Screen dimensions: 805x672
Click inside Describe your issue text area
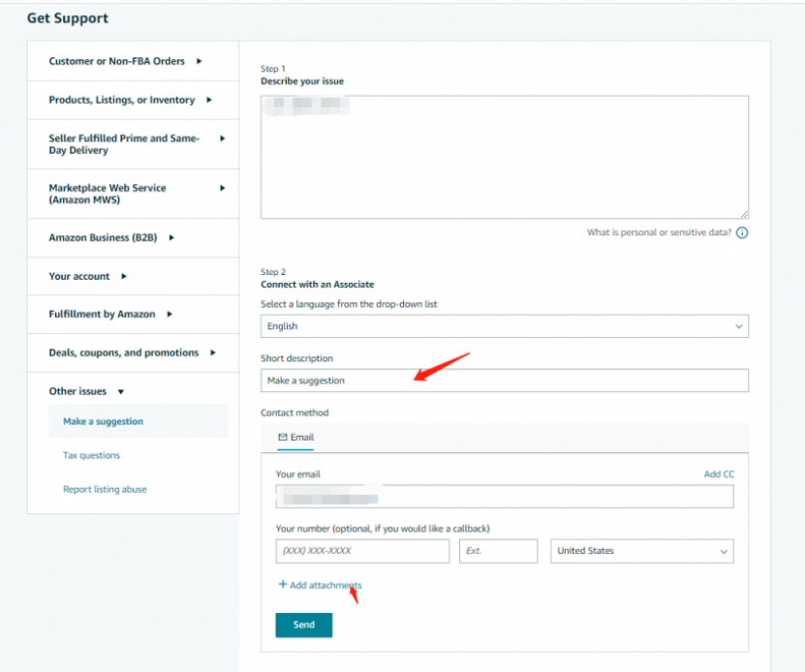point(504,157)
